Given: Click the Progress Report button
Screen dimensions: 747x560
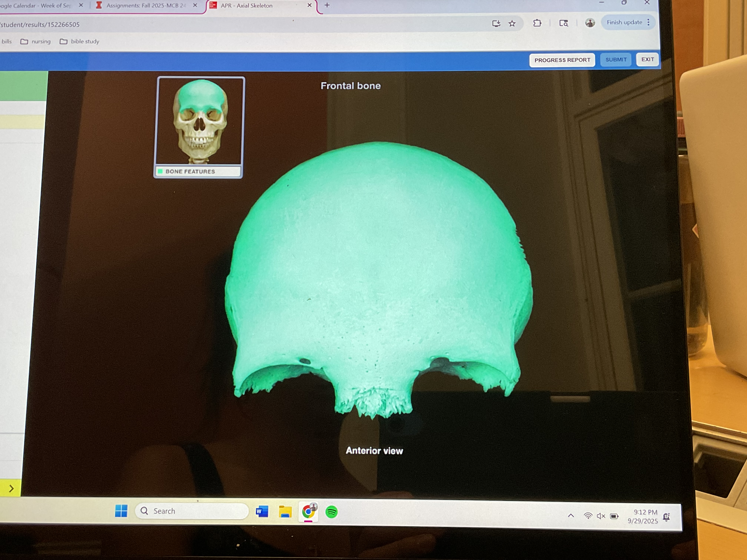Looking at the screenshot, I should click(x=562, y=60).
